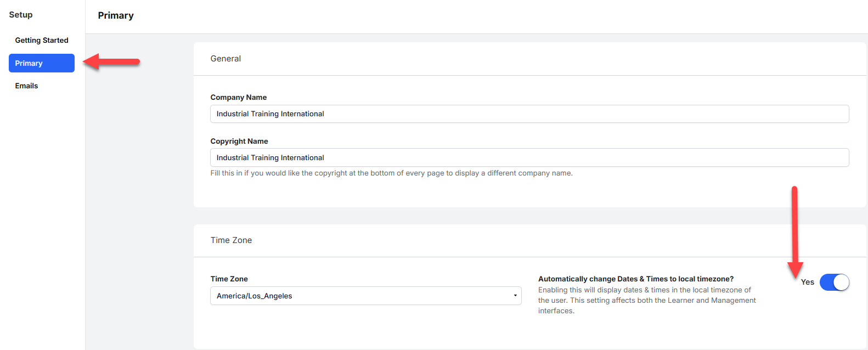Click the General section heading
This screenshot has height=350, width=868.
click(226, 59)
